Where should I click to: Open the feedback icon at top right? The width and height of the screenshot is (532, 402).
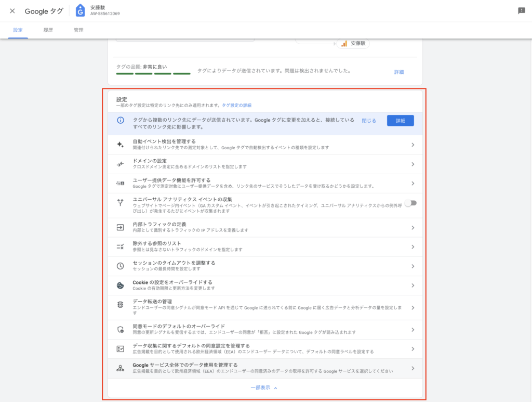click(x=522, y=11)
